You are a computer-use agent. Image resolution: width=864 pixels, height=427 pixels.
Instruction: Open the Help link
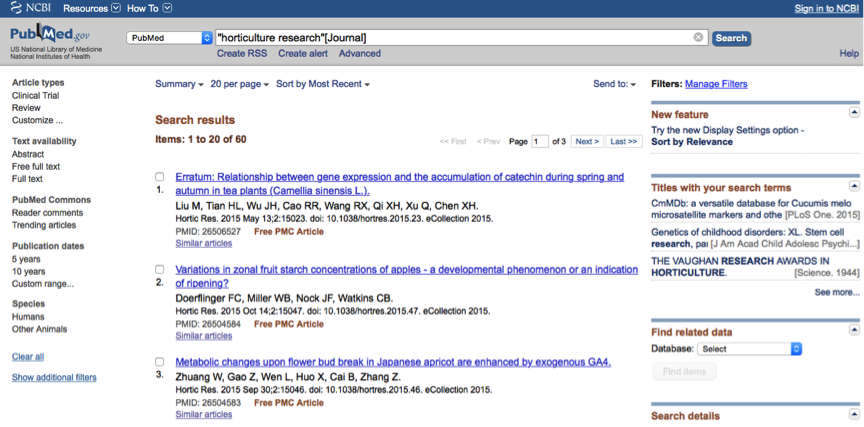(849, 53)
